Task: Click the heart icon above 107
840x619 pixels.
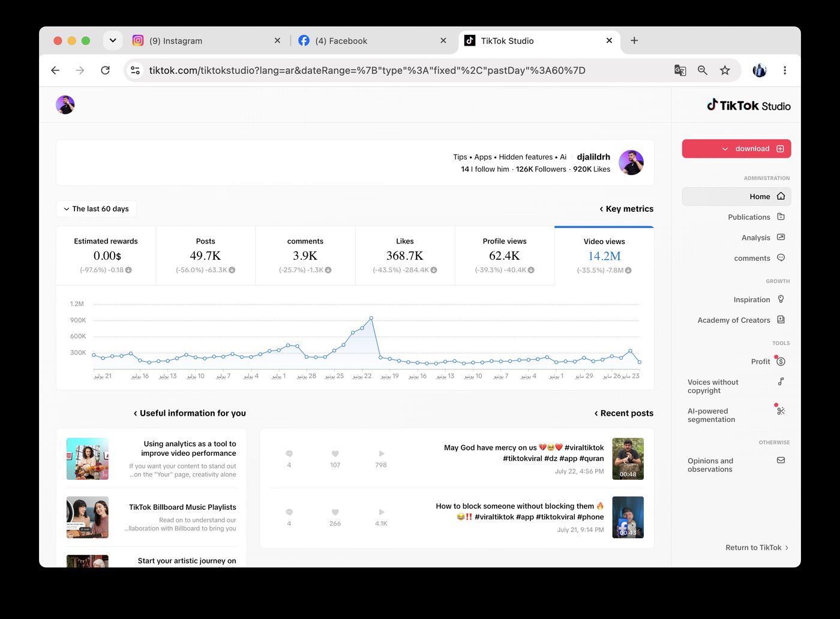Action: click(x=335, y=453)
